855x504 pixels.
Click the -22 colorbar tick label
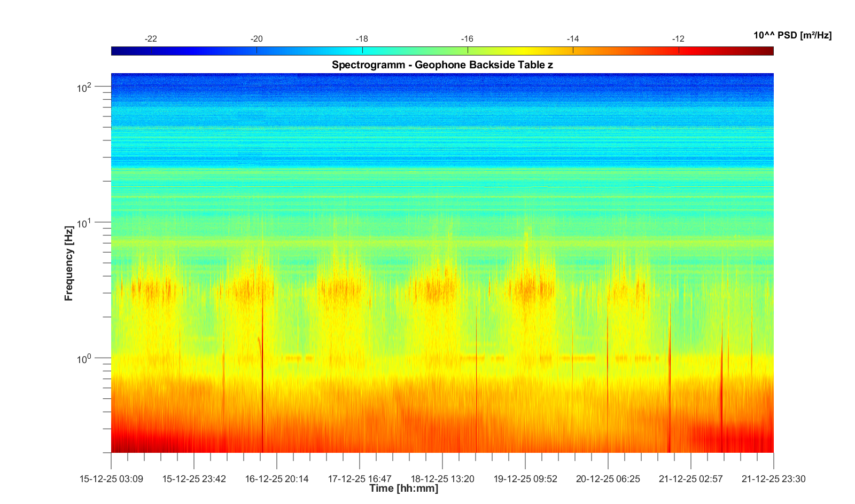pos(151,39)
